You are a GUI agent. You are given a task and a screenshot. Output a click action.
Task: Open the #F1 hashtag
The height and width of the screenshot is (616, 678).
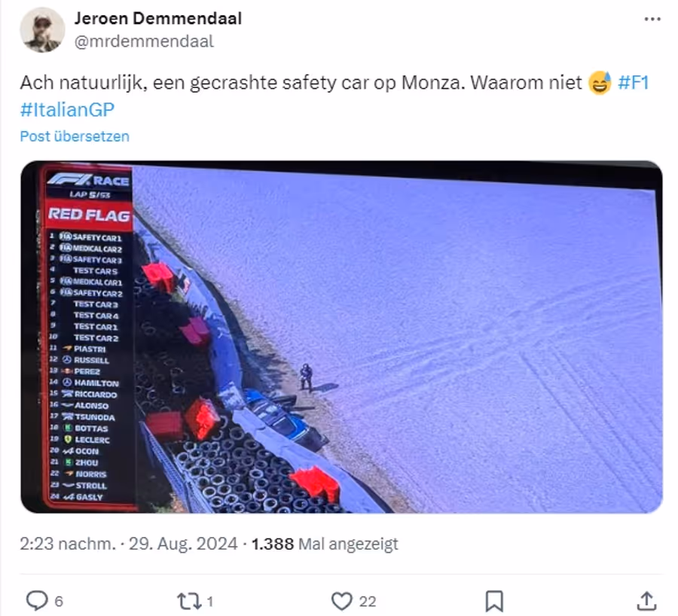[x=634, y=82]
